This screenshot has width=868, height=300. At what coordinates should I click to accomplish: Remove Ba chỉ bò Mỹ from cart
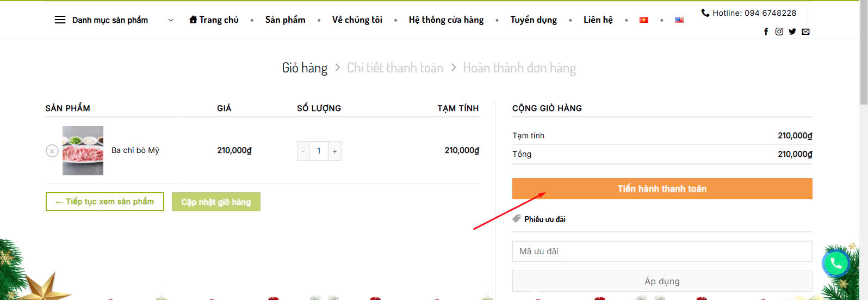click(52, 151)
